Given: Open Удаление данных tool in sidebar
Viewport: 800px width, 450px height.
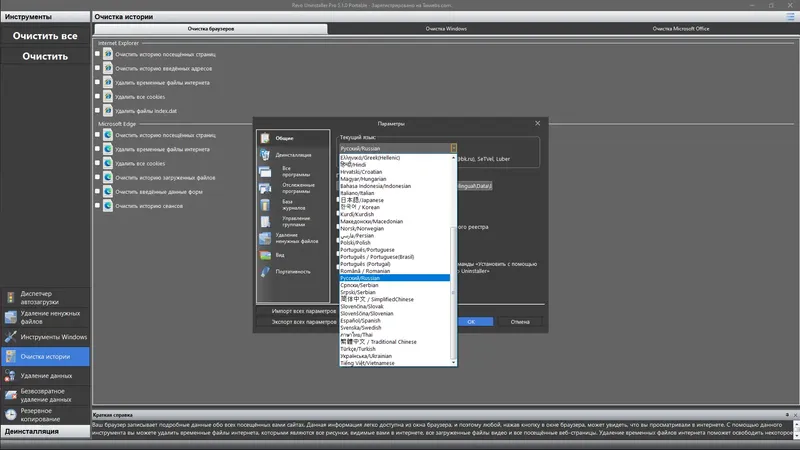Looking at the screenshot, I should coord(45,376).
